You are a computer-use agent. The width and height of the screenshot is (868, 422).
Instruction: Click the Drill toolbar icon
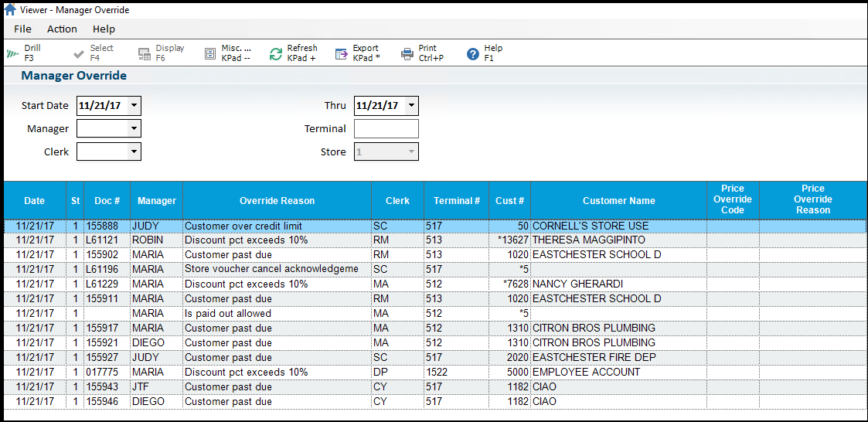(12, 53)
